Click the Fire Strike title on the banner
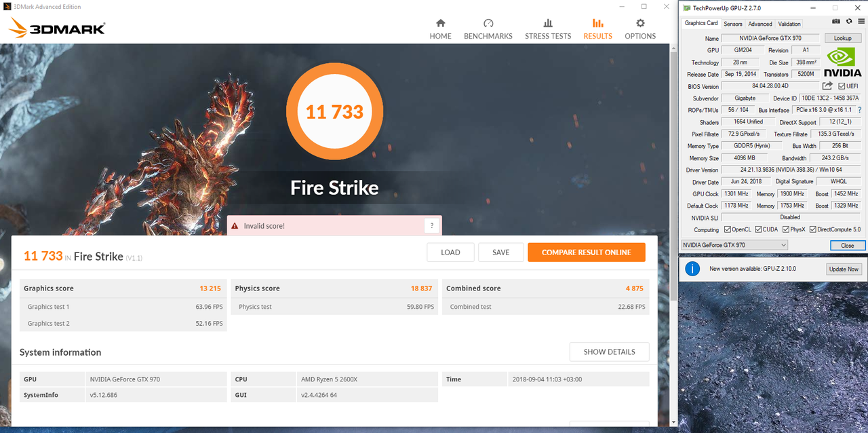The width and height of the screenshot is (868, 433). coord(334,187)
